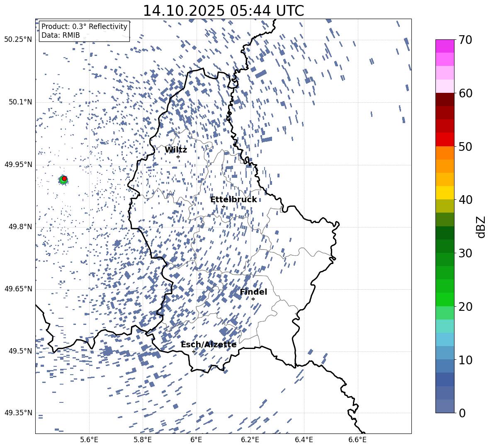Pick the yellow swatch just above 40 dBZ
Image resolution: width=491 pixels, height=448 pixels.
point(445,193)
